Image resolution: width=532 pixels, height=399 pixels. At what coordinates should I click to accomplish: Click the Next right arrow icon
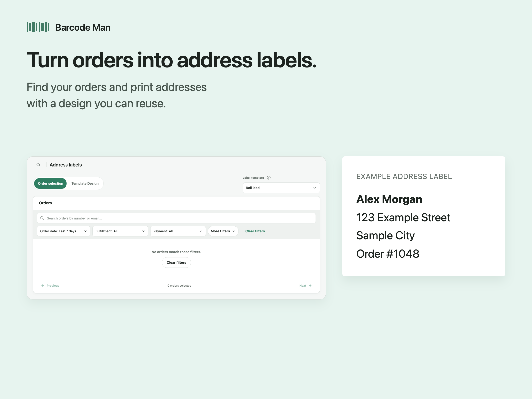pos(310,286)
